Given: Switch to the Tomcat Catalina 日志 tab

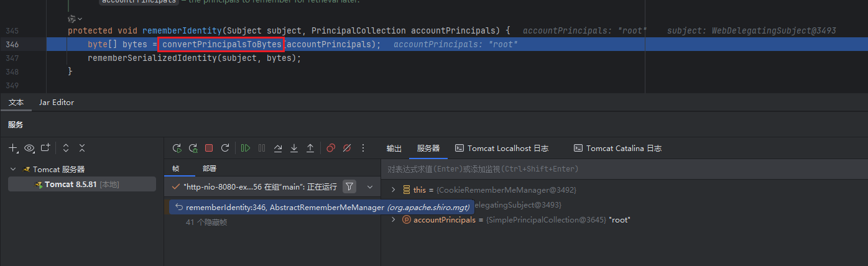Looking at the screenshot, I should (x=617, y=149).
